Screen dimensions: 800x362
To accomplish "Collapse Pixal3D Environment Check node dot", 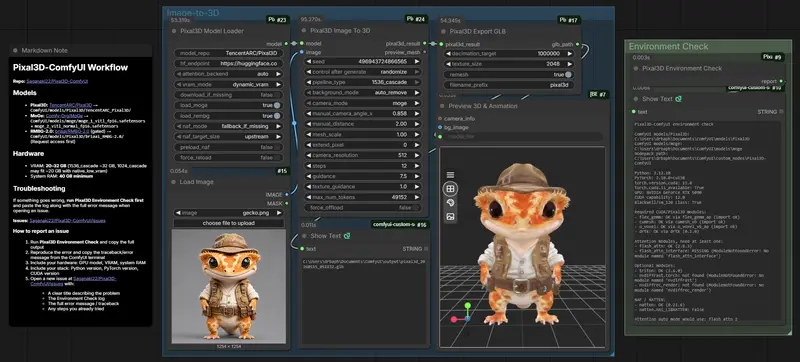I will click(635, 68).
